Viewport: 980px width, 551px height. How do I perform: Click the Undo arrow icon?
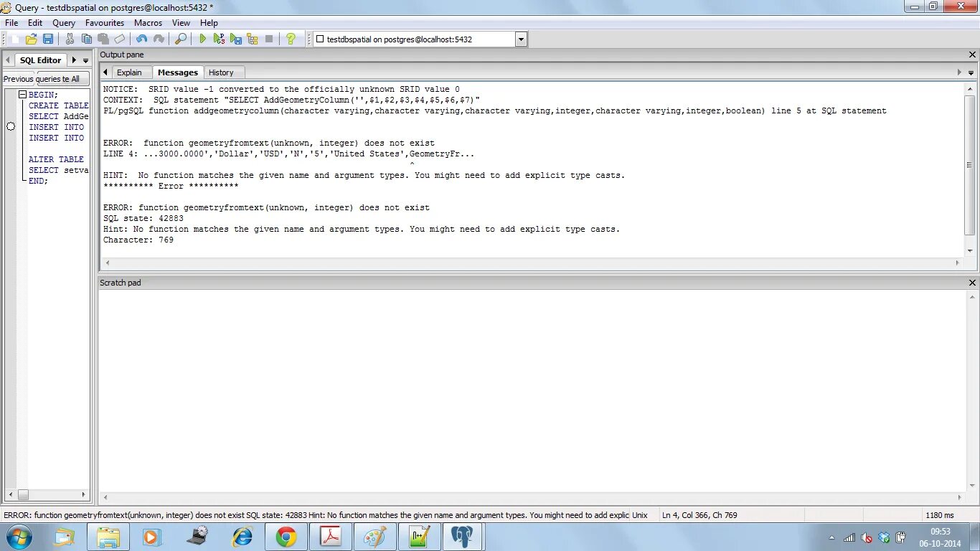142,39
